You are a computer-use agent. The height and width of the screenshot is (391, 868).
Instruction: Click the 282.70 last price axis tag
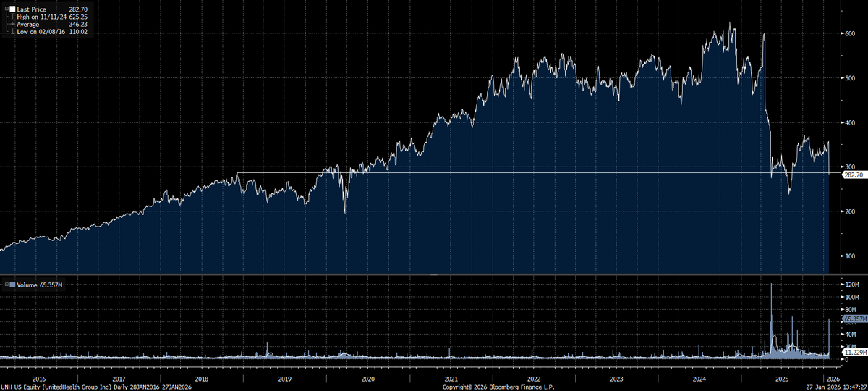853,175
